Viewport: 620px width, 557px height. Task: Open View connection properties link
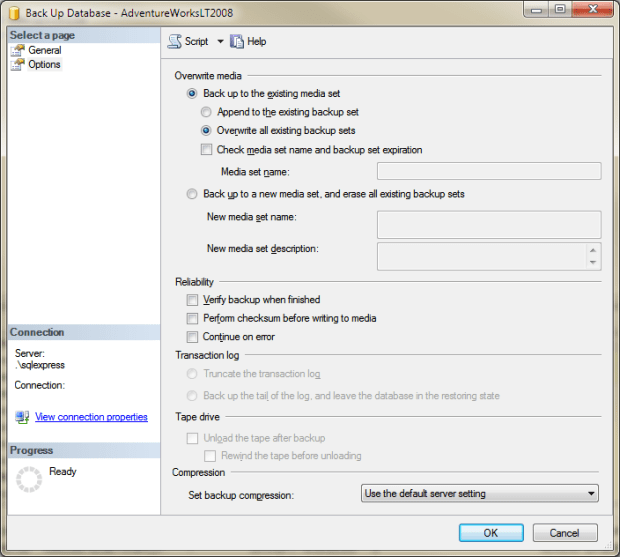(x=91, y=417)
